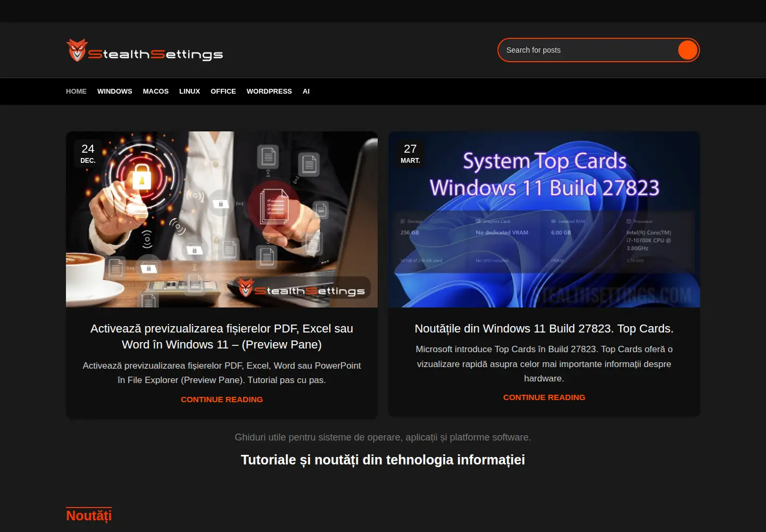Open the WINDOWS menu item
Screen dimensions: 766x532
(x=115, y=92)
